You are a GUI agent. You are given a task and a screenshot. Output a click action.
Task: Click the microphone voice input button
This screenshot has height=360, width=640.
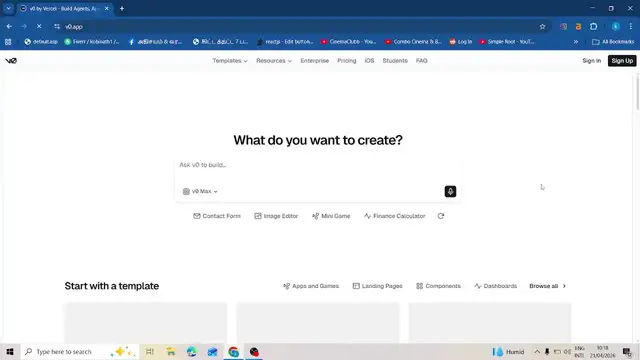click(450, 191)
